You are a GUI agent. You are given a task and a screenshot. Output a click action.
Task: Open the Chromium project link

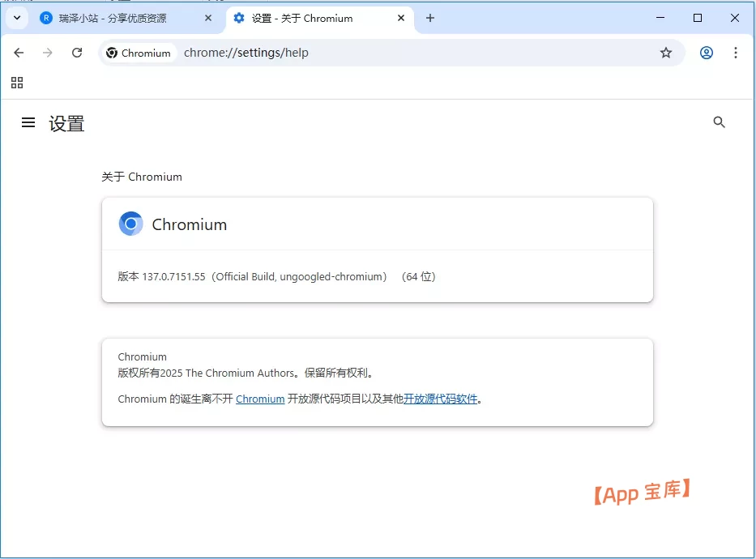pyautogui.click(x=260, y=399)
